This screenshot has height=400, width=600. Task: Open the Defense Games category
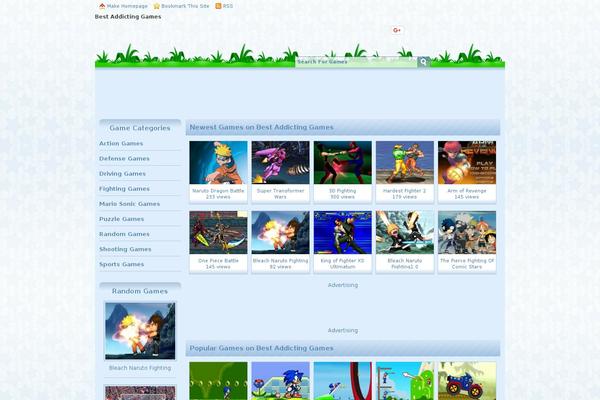[124, 158]
